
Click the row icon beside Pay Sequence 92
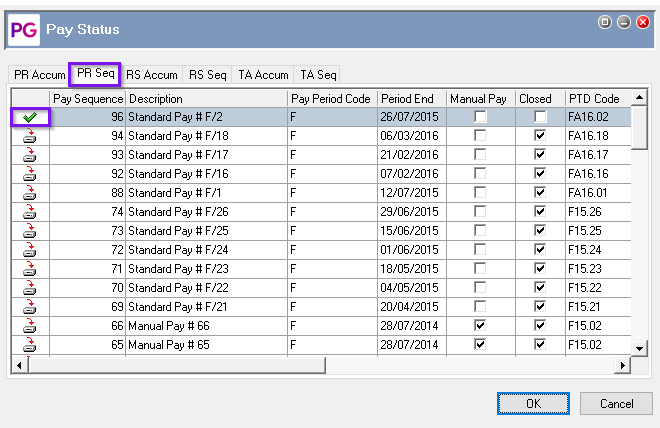[29, 173]
